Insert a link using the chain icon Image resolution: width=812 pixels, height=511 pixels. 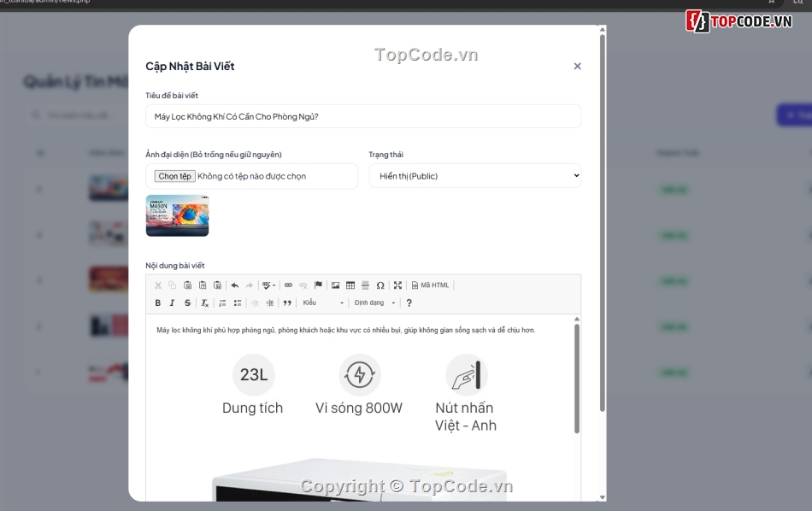click(x=288, y=285)
